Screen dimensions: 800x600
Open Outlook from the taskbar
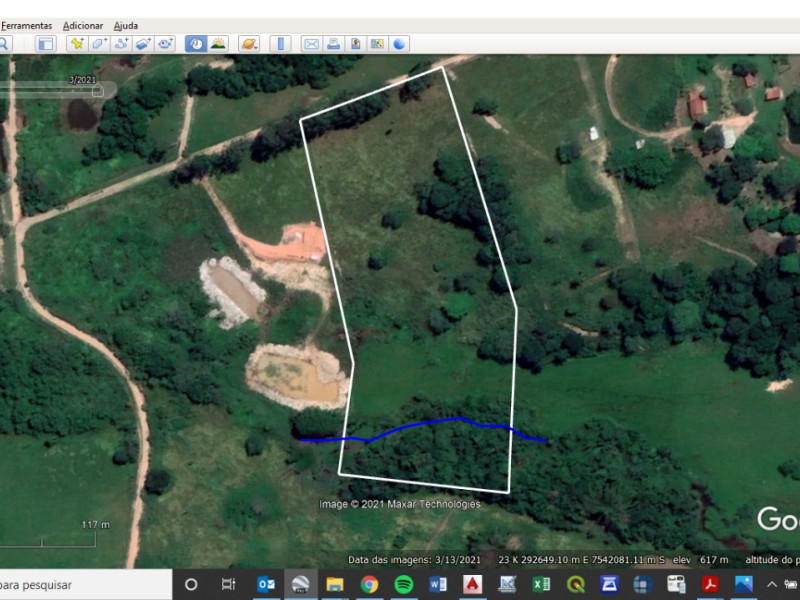pos(266,585)
